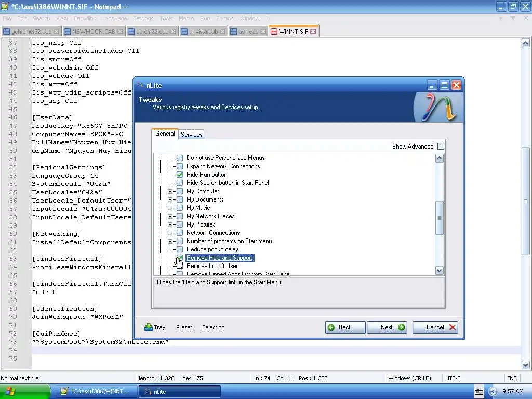Image resolution: width=532 pixels, height=399 pixels.
Task: Cancel the nLite wizard
Action: [435, 327]
